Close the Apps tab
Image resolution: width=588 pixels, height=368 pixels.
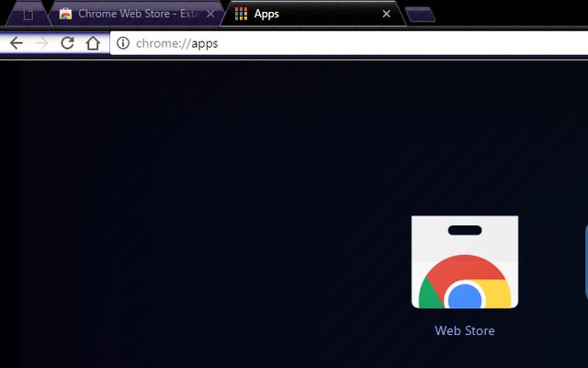click(x=386, y=14)
